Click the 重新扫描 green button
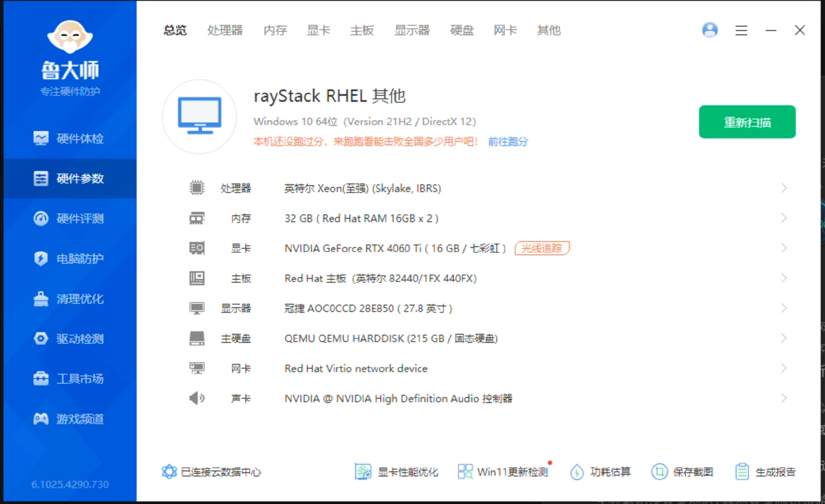 747,122
